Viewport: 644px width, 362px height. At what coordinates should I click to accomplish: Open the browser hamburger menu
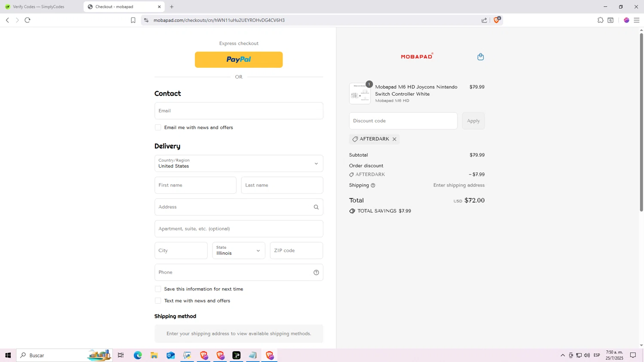[637, 20]
